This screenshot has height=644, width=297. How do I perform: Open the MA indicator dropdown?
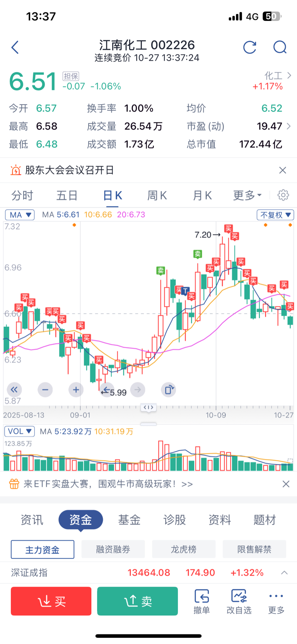(20, 215)
